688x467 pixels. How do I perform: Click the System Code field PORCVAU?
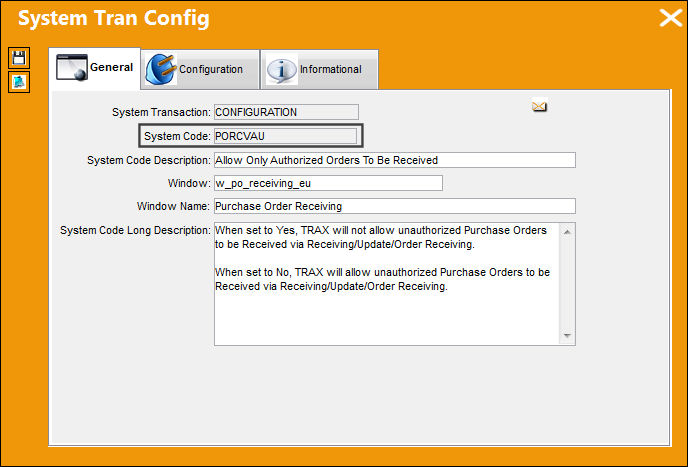(x=286, y=136)
